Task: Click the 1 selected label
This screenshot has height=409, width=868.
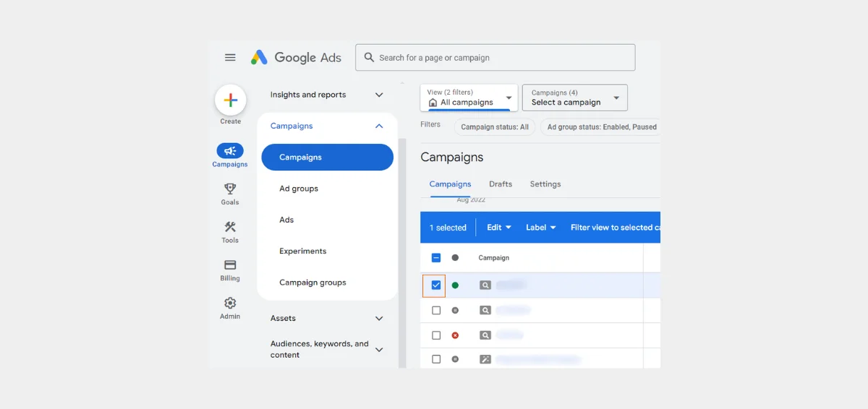Action: [448, 228]
